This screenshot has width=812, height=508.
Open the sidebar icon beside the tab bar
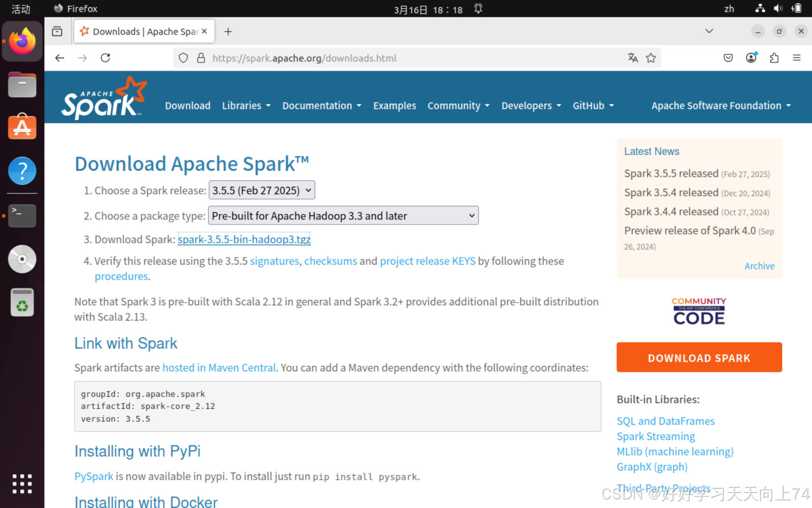(x=57, y=31)
